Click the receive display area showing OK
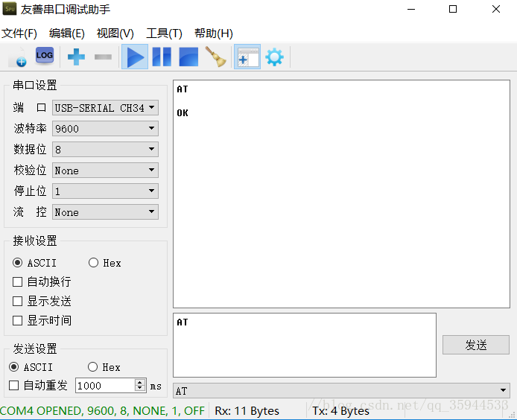This screenshot has height=420, width=517. click(341, 194)
